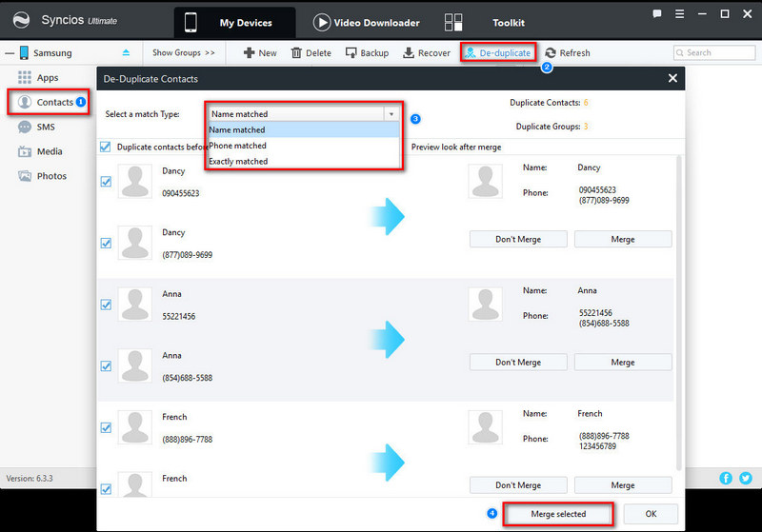
Task: Switch to the Toolkit tab
Action: click(x=509, y=22)
